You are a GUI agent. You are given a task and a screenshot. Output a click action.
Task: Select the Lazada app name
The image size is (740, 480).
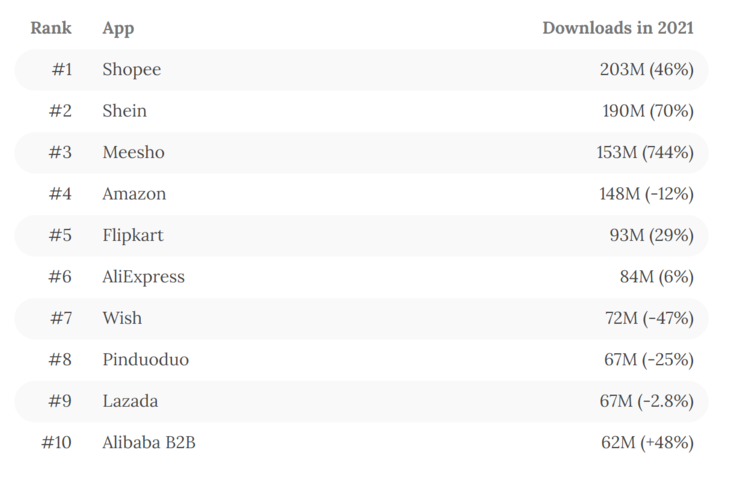tap(130, 401)
